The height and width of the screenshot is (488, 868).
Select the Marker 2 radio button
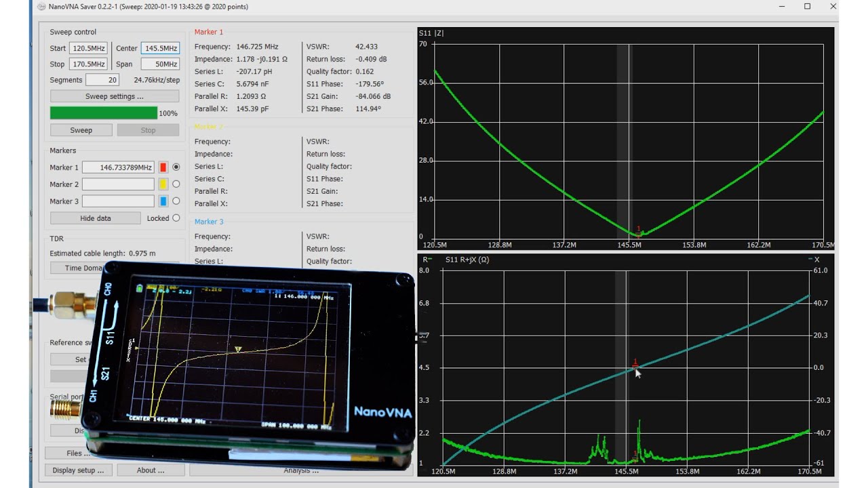coord(176,184)
